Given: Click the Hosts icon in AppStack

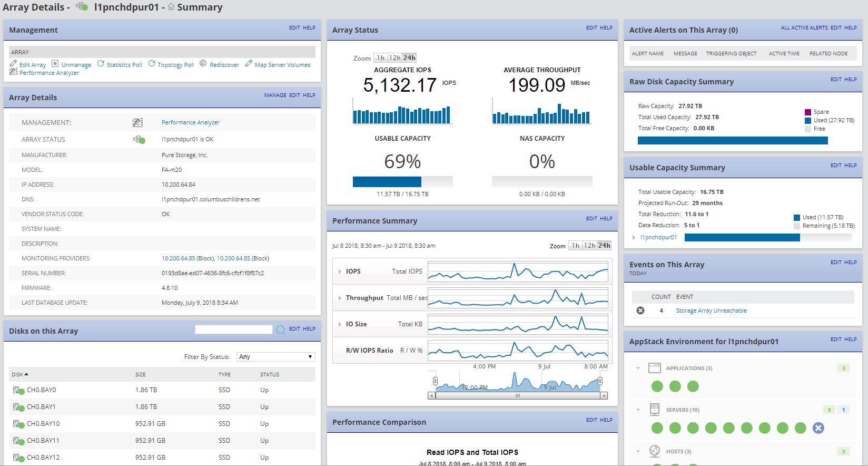Looking at the screenshot, I should 655,451.
